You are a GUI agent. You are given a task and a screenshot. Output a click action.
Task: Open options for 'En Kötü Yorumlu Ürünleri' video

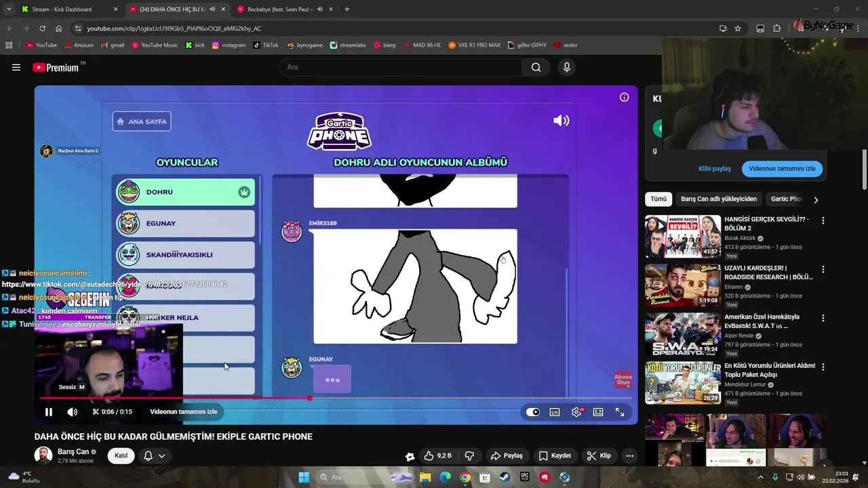point(823,367)
